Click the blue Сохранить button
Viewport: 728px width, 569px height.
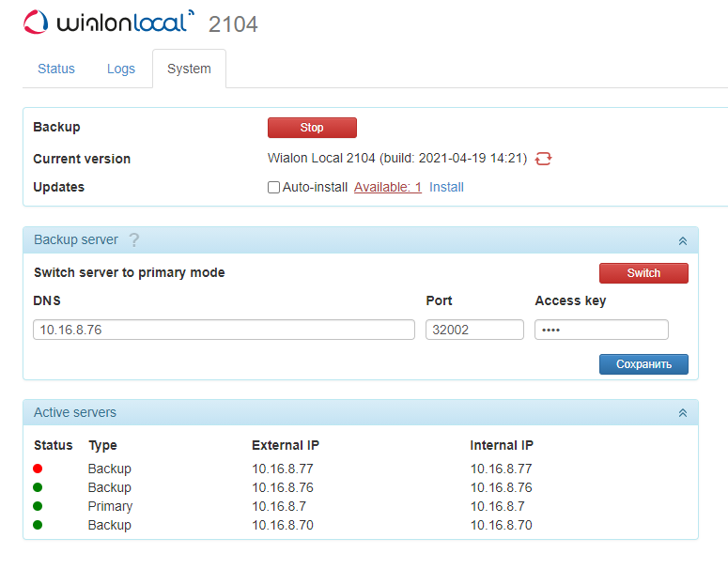(643, 364)
